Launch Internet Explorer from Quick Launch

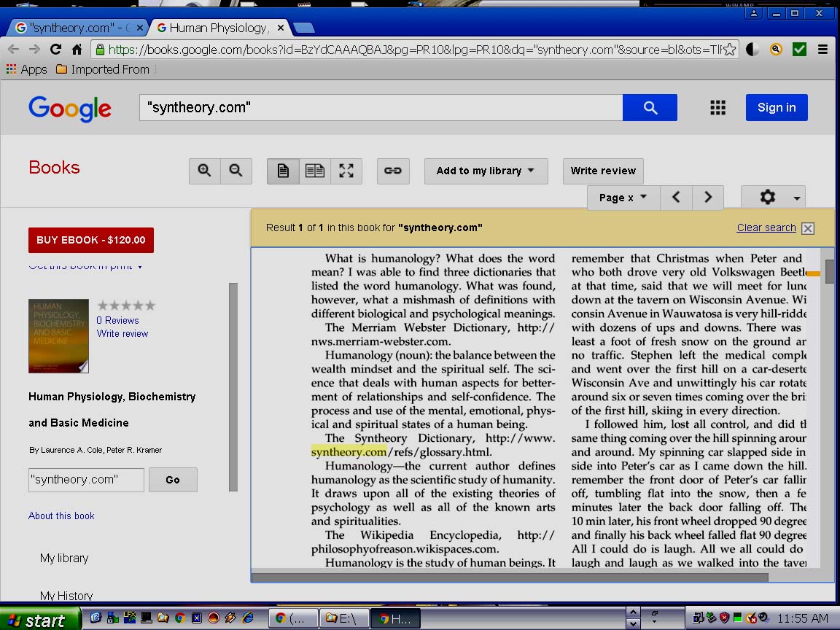point(247,618)
